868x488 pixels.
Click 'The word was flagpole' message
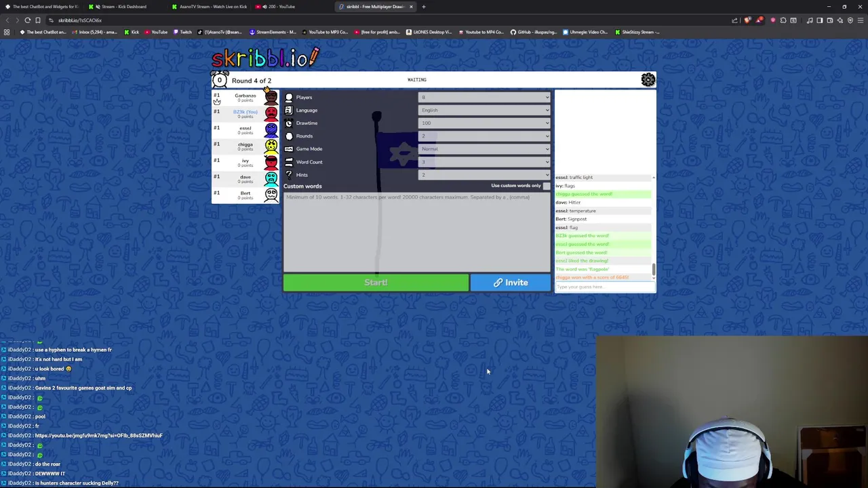point(583,269)
